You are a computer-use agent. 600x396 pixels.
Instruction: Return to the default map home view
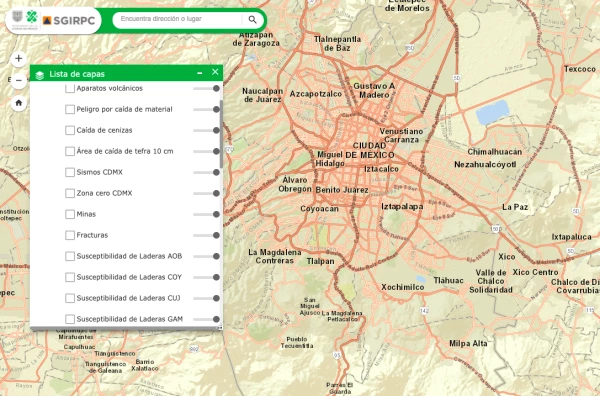point(18,103)
